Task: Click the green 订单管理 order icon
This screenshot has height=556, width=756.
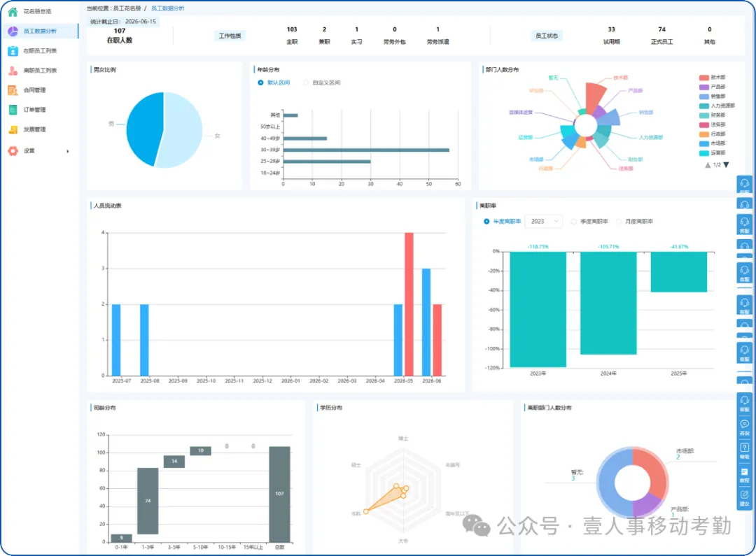Action: point(13,110)
